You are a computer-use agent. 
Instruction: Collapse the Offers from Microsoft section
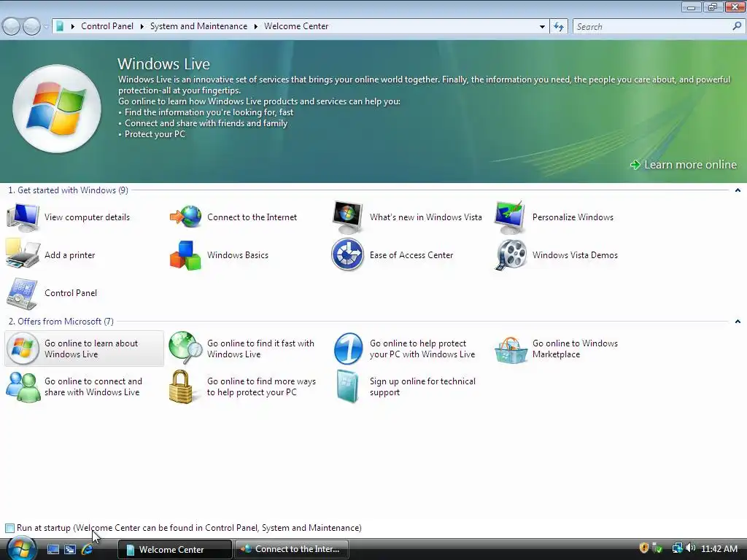point(738,322)
